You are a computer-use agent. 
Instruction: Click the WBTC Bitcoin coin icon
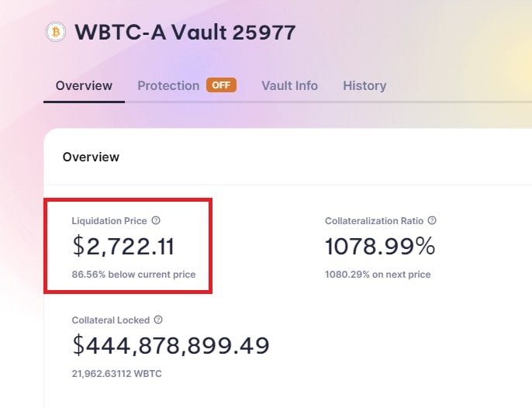56,32
